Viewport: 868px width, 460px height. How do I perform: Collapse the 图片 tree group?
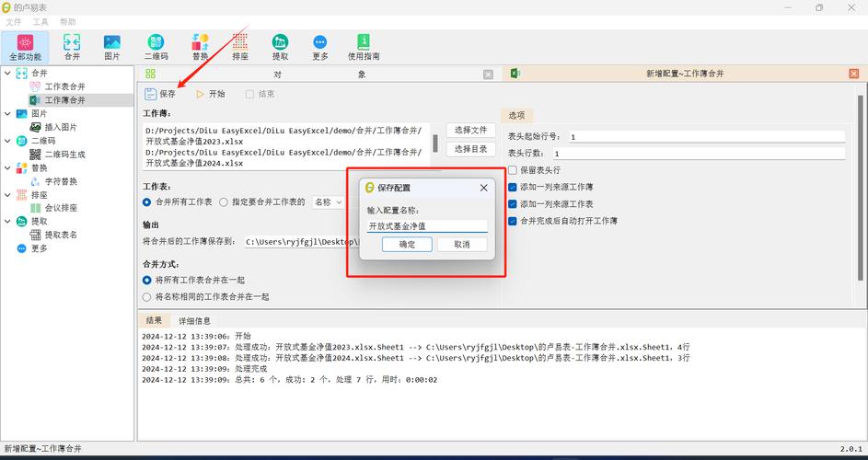[x=7, y=113]
